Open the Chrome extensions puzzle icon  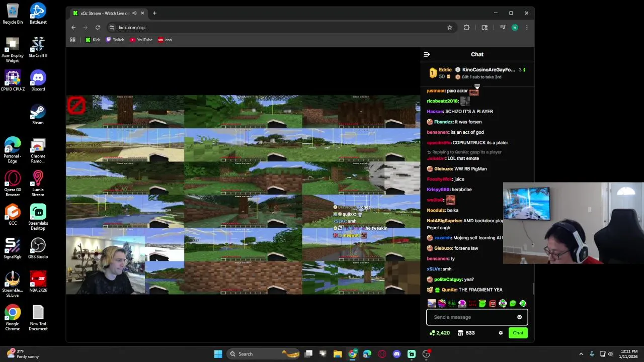467,28
